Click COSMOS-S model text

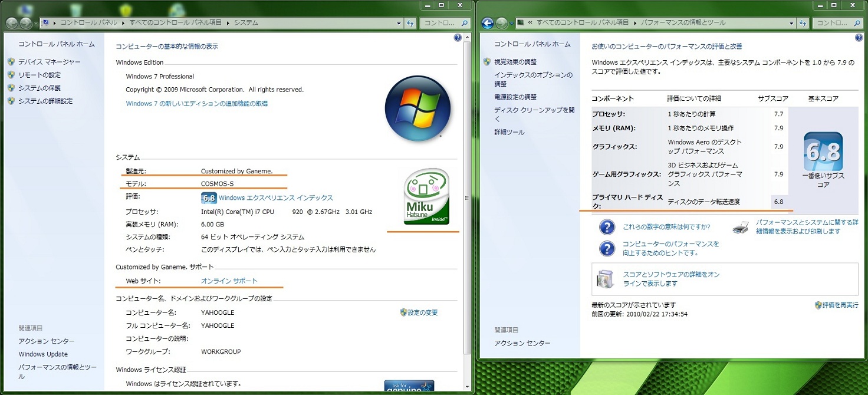coord(217,184)
